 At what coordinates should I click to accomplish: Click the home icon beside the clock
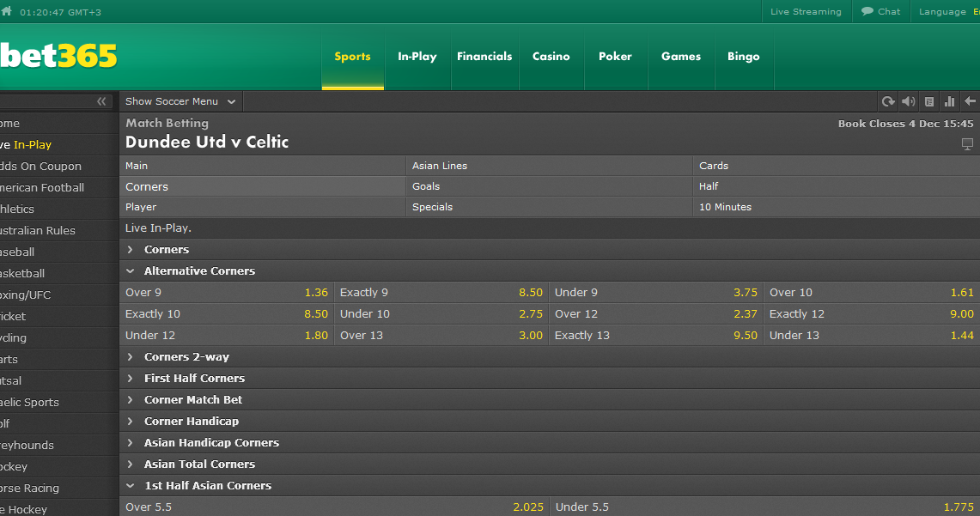pyautogui.click(x=6, y=11)
